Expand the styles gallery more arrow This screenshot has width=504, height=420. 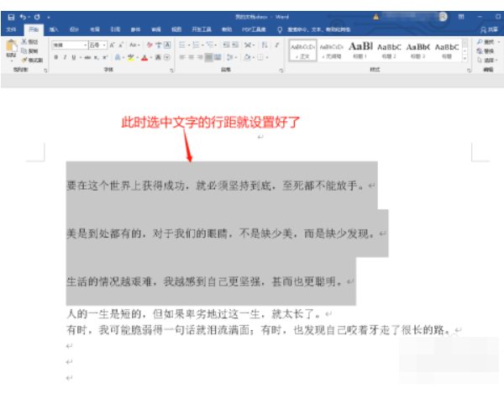pos(465,59)
